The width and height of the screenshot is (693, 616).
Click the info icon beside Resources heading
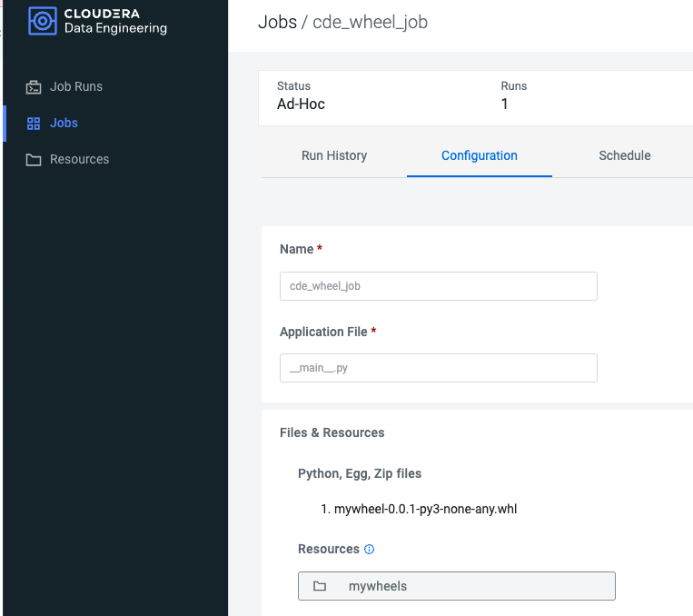pyautogui.click(x=370, y=550)
